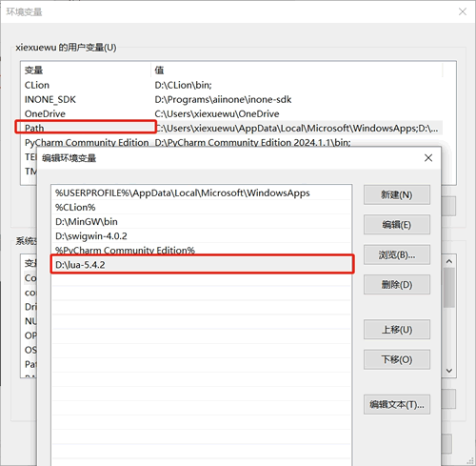Move entry down with 下移(O)
The image size is (476, 466).
coord(397,359)
